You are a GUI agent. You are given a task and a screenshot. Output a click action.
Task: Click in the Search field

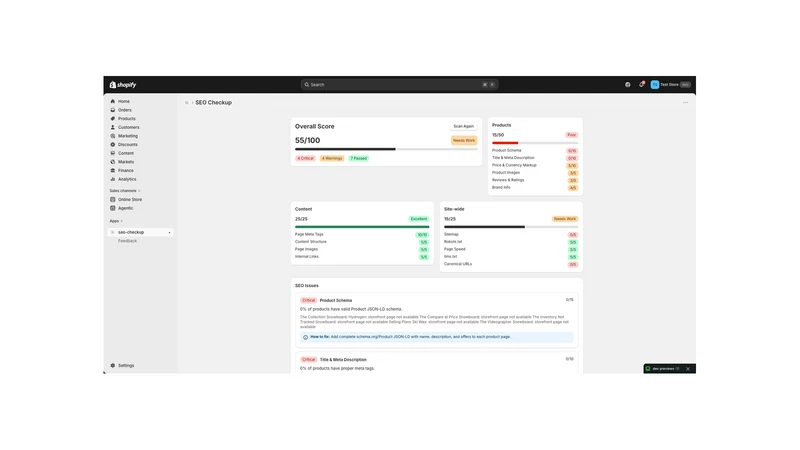point(399,85)
